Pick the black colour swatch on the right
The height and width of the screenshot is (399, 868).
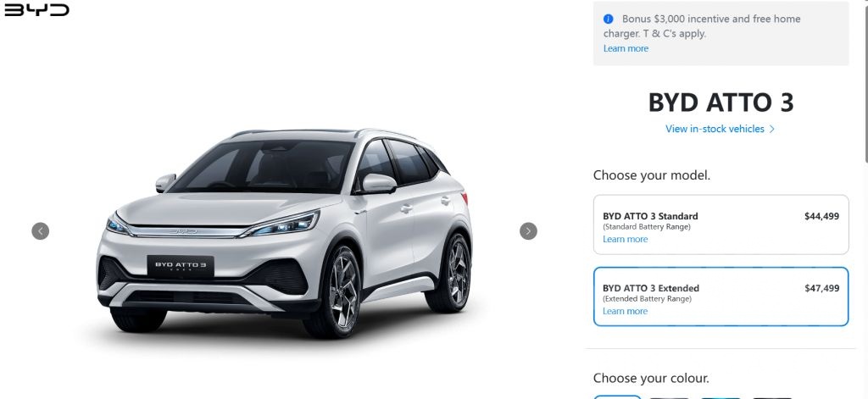pyautogui.click(x=772, y=397)
